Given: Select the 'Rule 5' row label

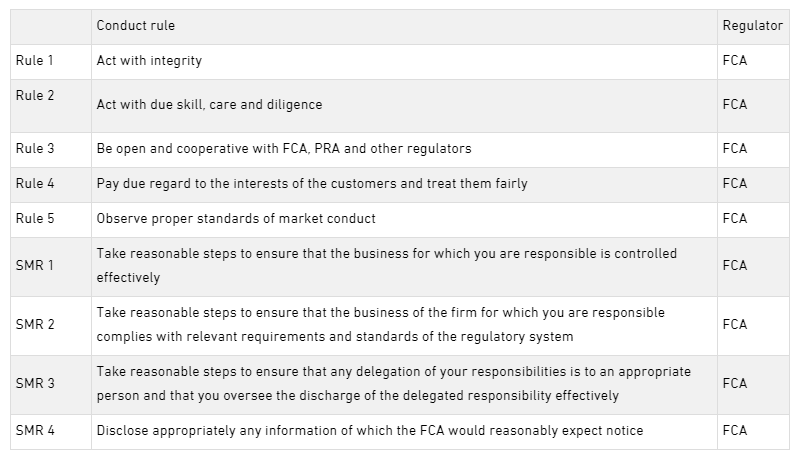Looking at the screenshot, I should click(x=35, y=218).
